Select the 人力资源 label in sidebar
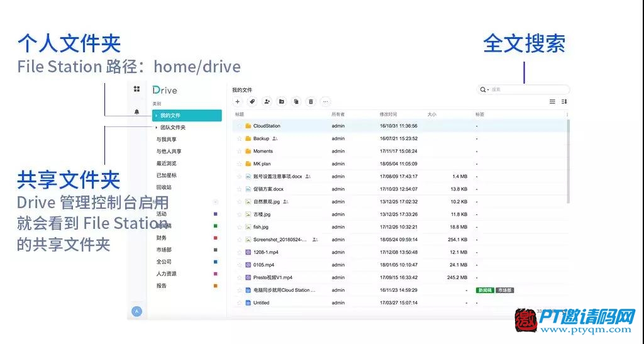 coord(166,274)
